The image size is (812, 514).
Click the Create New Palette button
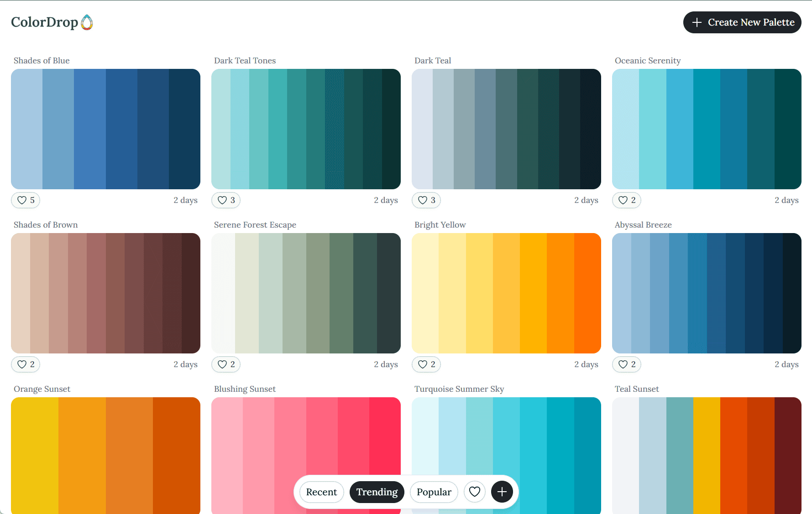pyautogui.click(x=742, y=22)
